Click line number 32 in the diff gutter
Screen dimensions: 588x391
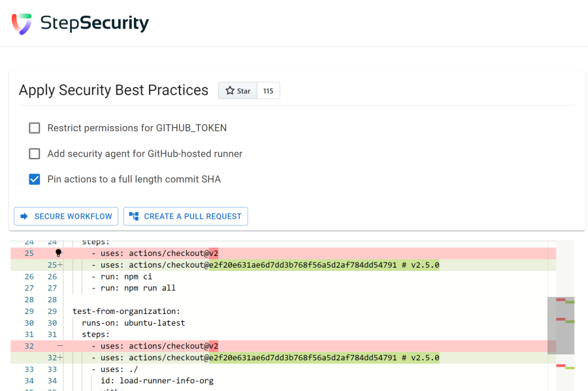point(29,345)
